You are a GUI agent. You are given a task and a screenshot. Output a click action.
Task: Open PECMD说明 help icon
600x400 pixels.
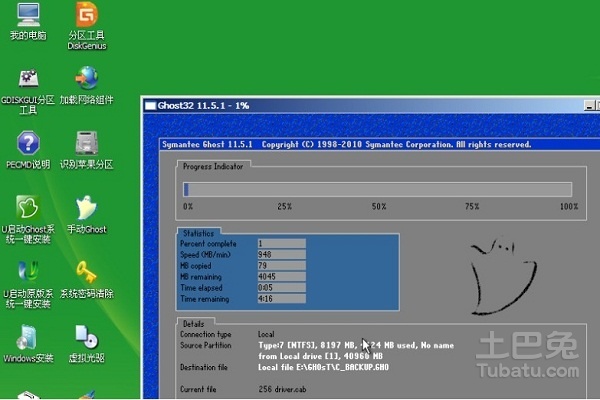(x=28, y=150)
